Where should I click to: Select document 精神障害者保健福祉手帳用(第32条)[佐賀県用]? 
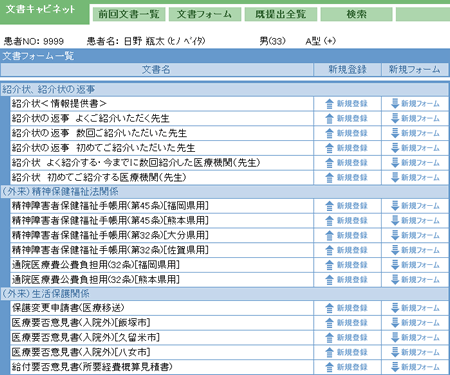pos(110,250)
